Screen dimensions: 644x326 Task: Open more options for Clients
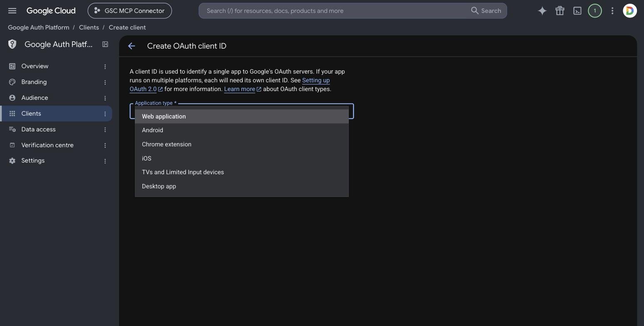point(105,114)
